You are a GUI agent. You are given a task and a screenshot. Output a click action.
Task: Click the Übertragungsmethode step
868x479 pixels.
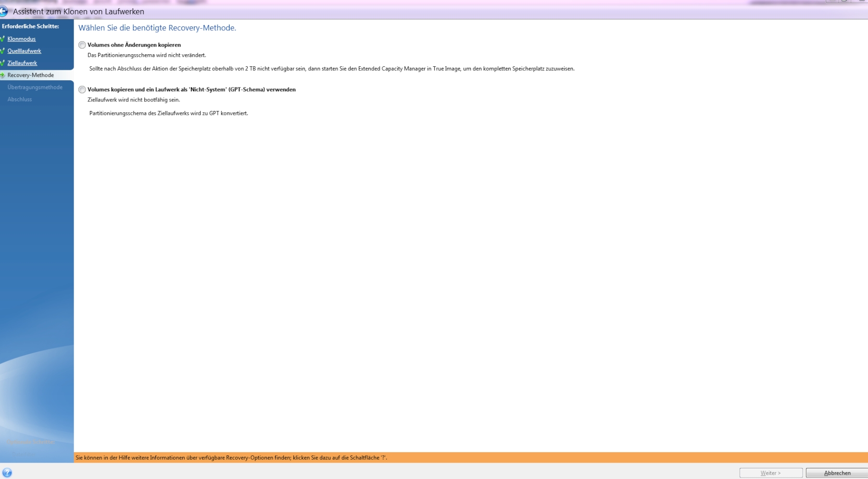35,87
